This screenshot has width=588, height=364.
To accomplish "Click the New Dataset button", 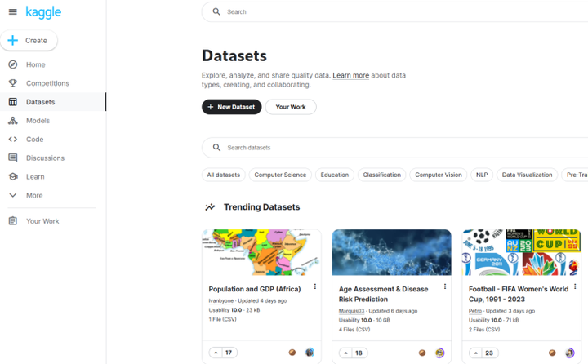I will (232, 107).
